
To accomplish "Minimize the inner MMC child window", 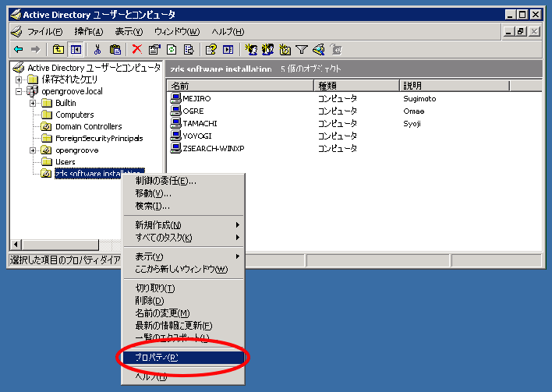I will pyautogui.click(x=508, y=32).
